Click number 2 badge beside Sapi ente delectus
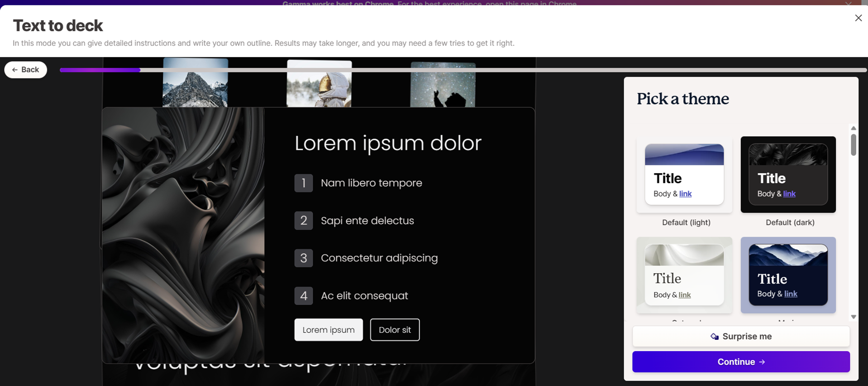Viewport: 868px width, 386px height. 304,221
